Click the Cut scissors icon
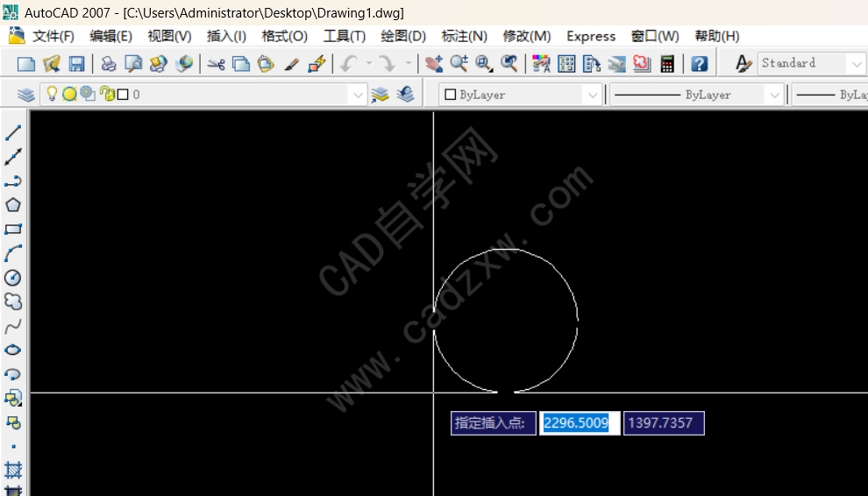 216,64
